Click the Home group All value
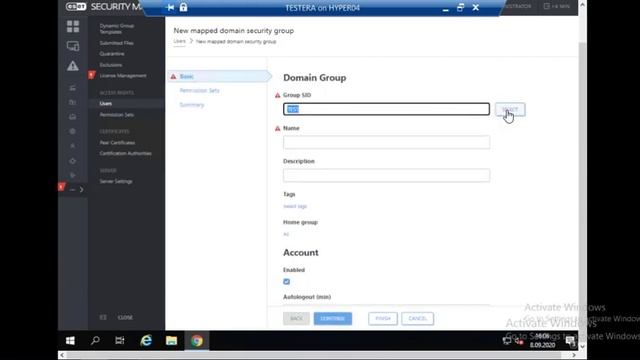 [286, 234]
